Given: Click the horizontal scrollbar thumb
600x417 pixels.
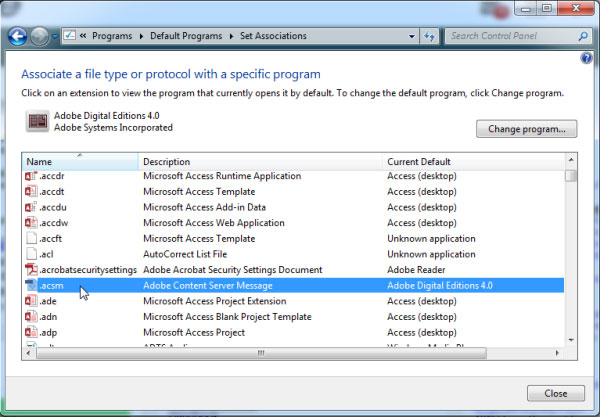Looking at the screenshot, I should tap(261, 353).
